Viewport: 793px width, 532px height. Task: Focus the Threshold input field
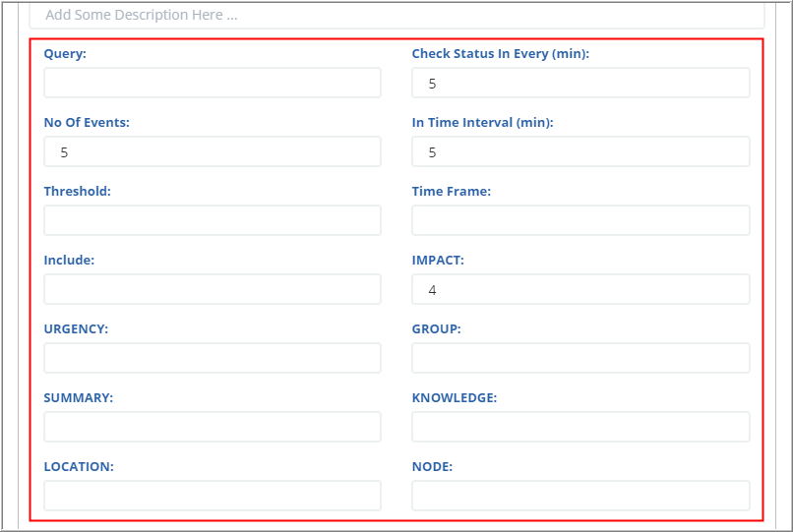(213, 220)
